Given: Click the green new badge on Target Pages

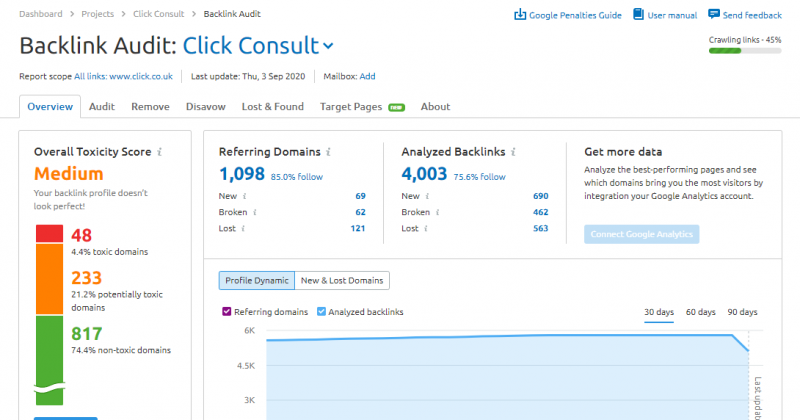Looking at the screenshot, I should pos(396,107).
